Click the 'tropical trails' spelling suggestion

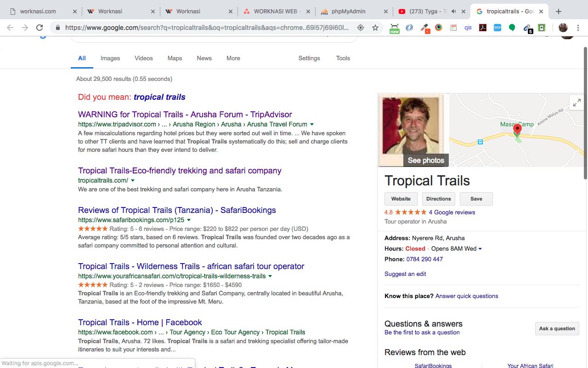click(x=159, y=97)
